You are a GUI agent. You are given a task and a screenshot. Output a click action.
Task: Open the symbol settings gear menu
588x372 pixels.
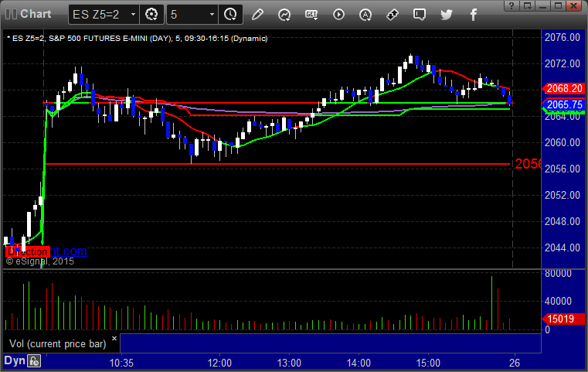[151, 15]
